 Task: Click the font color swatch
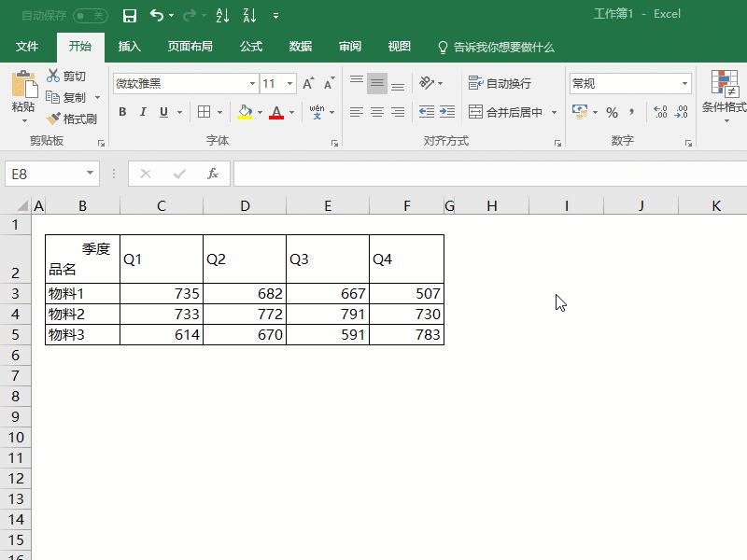pyautogui.click(x=278, y=112)
